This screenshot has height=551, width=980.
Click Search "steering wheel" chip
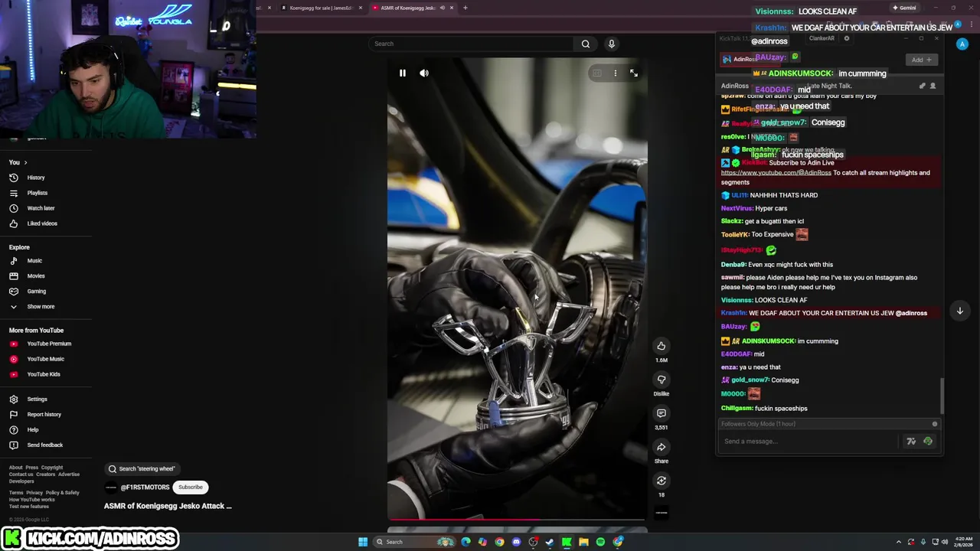[x=142, y=468]
